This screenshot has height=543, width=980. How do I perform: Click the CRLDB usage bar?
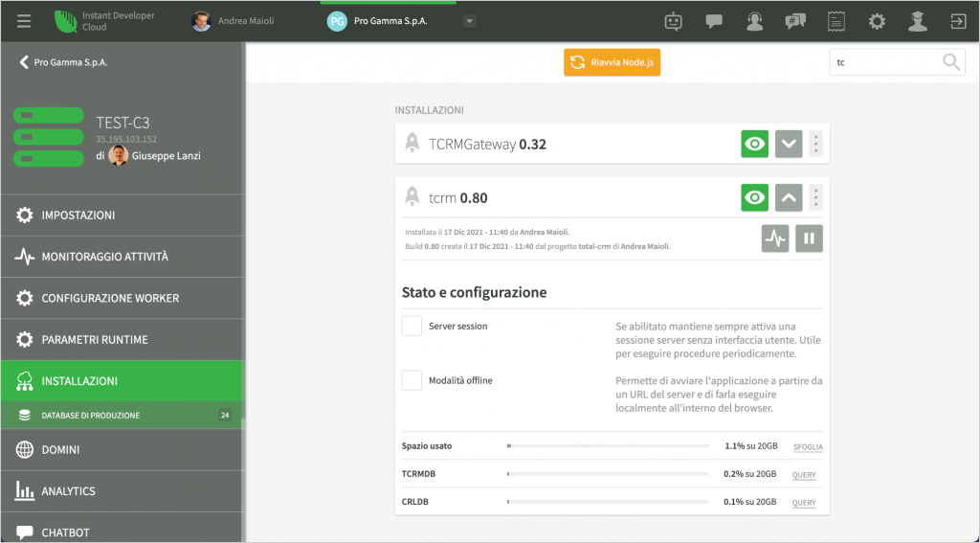coord(608,501)
